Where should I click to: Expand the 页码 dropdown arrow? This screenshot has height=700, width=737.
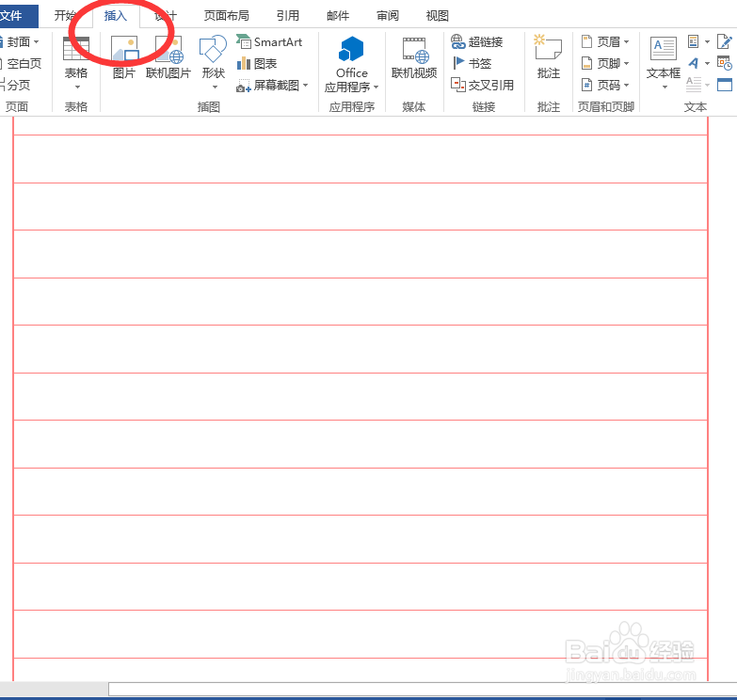click(x=626, y=85)
